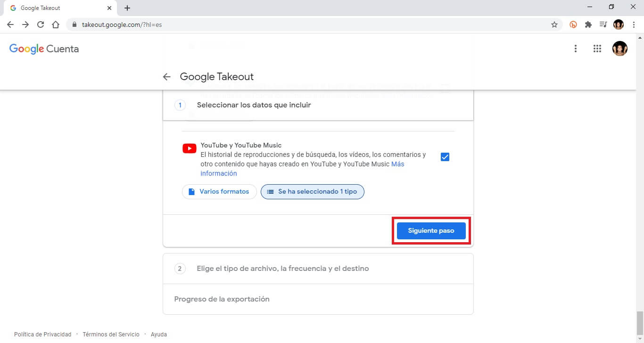Click the step 1 number circle
Image resolution: width=644 pixels, height=343 pixels.
pyautogui.click(x=180, y=105)
